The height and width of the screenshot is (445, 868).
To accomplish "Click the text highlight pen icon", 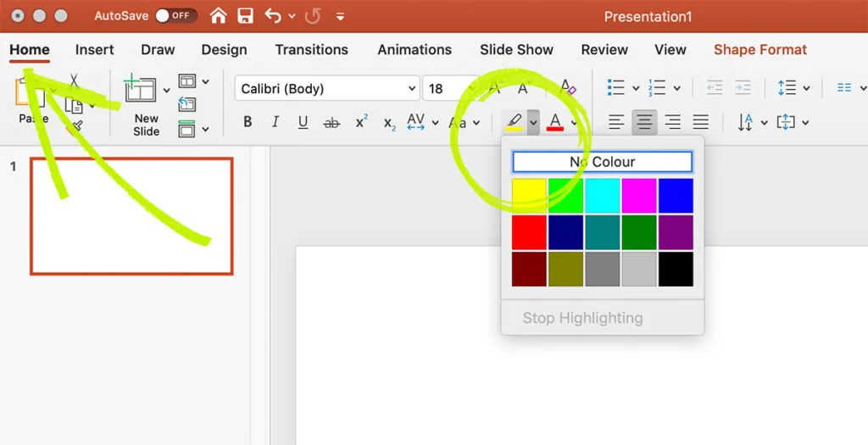I will point(515,122).
